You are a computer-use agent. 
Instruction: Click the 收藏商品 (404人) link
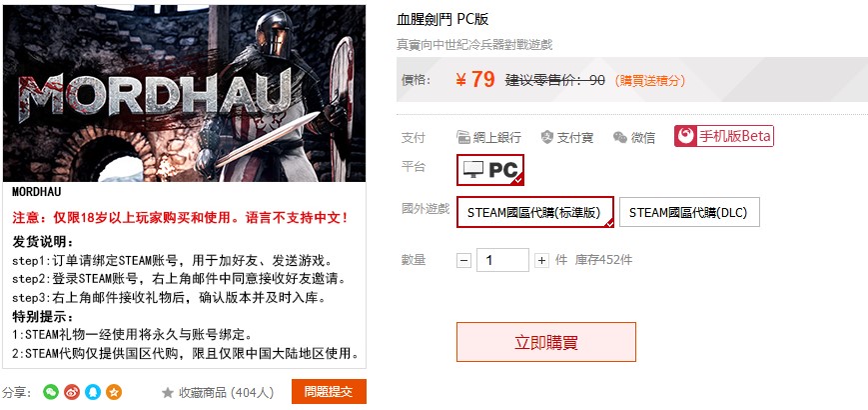[218, 393]
